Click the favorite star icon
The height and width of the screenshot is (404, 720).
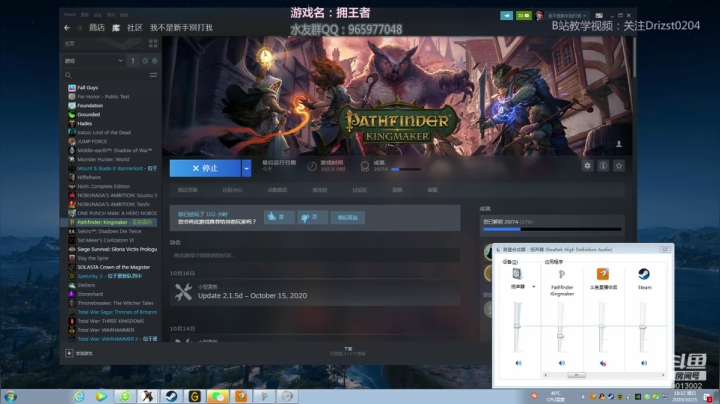click(619, 166)
